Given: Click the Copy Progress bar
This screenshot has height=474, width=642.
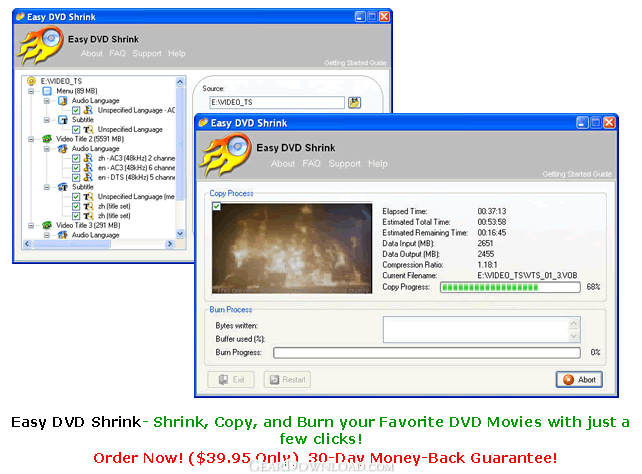Looking at the screenshot, I should [x=510, y=287].
